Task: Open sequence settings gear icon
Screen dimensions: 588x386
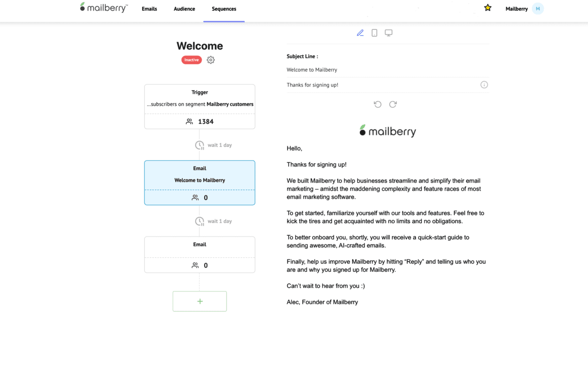Action: [211, 60]
